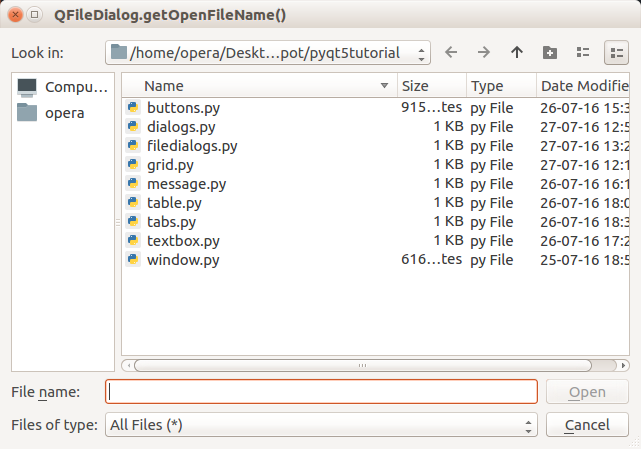Click the Back navigation arrow
Screen dimensions: 641x449
pyautogui.click(x=451, y=52)
